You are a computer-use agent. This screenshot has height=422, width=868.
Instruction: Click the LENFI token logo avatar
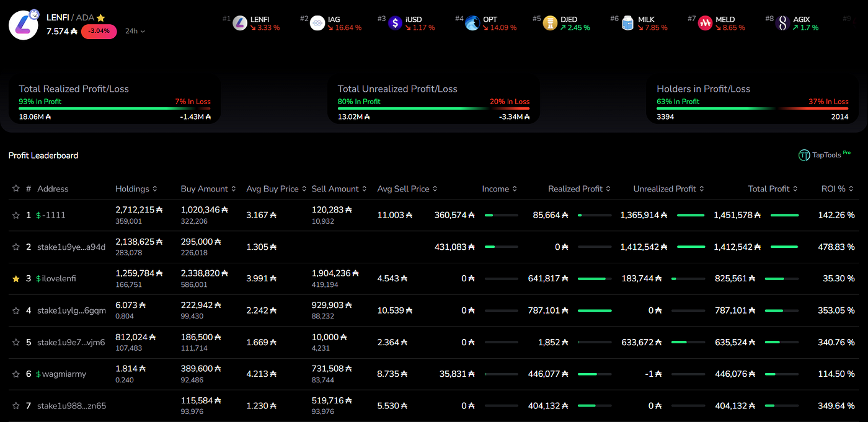pos(23,25)
